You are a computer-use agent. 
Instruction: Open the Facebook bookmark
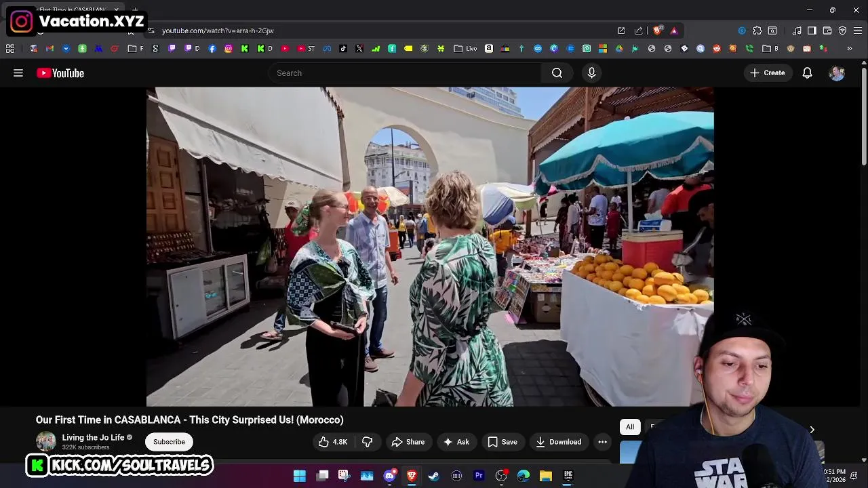212,49
